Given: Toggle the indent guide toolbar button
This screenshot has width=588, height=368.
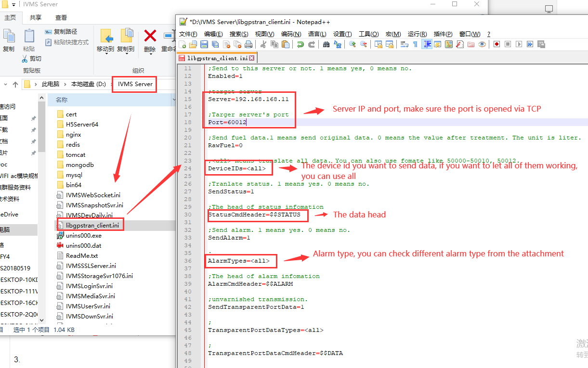Looking at the screenshot, I should tap(427, 44).
